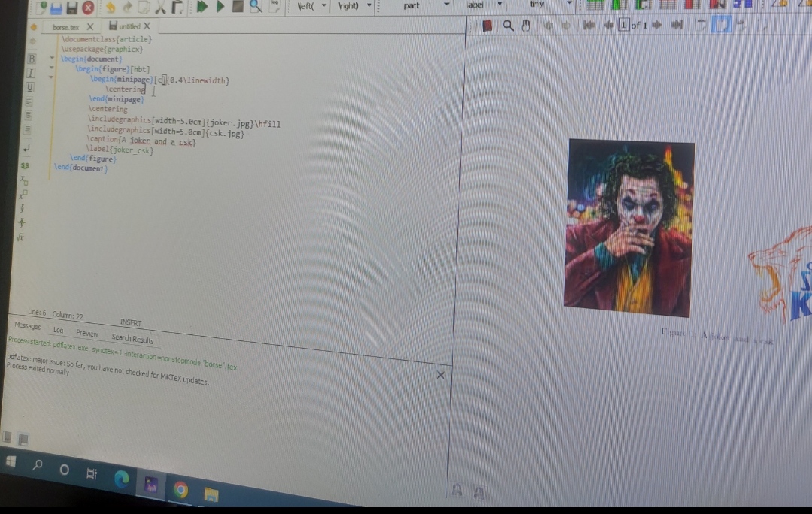
Task: Close the messages output panel
Action: (x=441, y=374)
